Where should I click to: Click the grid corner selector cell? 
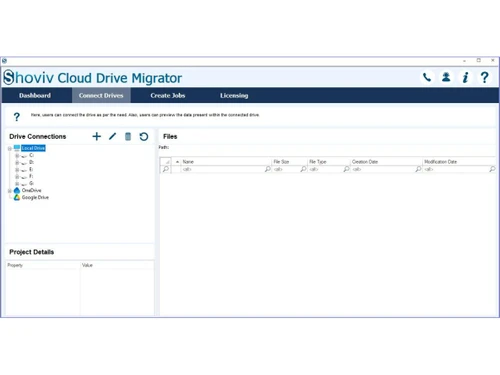166,162
